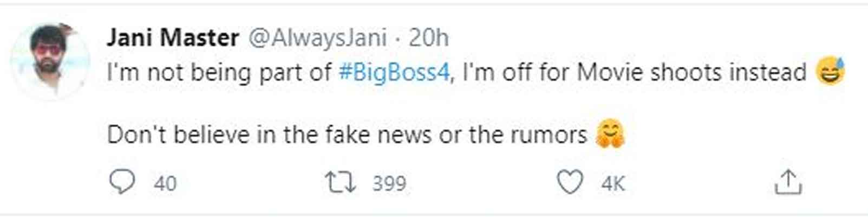The height and width of the screenshot is (217, 868).
Task: Open the share upload arrow icon
Action: click(x=787, y=182)
